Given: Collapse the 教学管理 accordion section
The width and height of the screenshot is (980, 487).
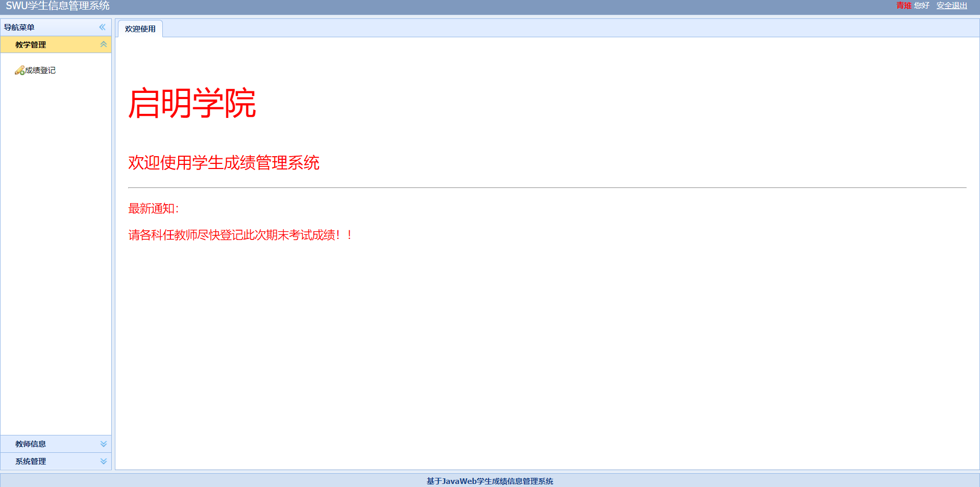Looking at the screenshot, I should click(x=104, y=44).
